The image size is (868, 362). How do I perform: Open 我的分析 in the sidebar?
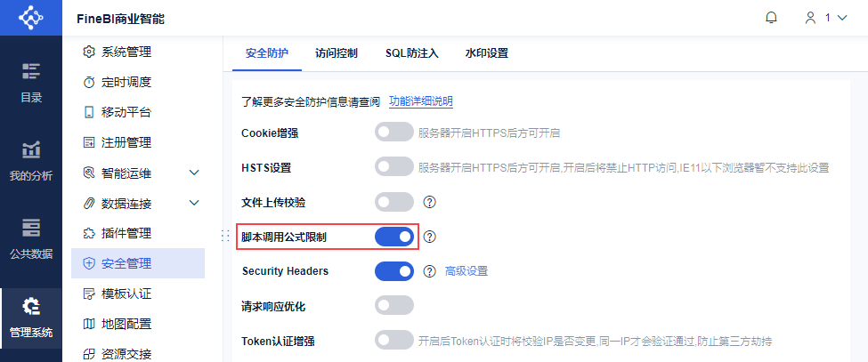coord(31,160)
